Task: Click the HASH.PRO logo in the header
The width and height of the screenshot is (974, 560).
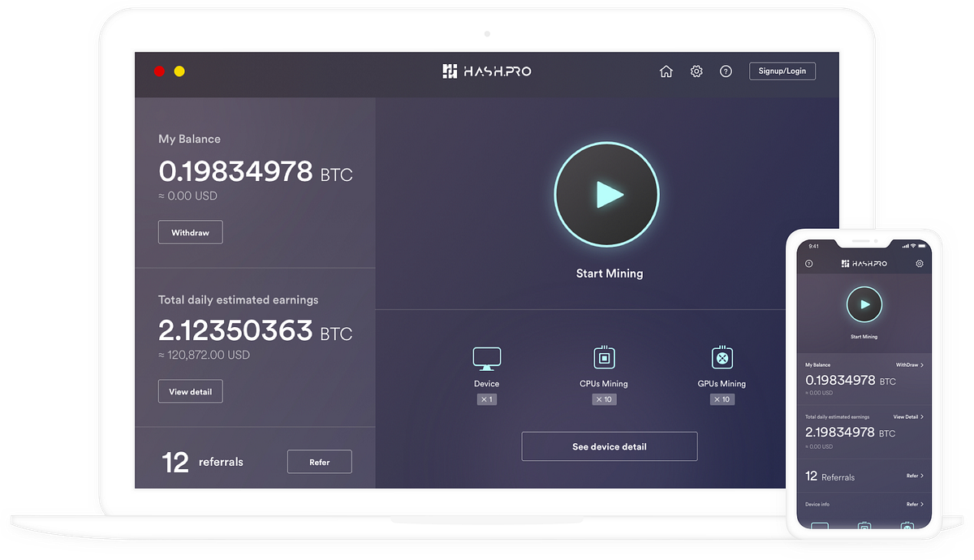Action: click(486, 71)
